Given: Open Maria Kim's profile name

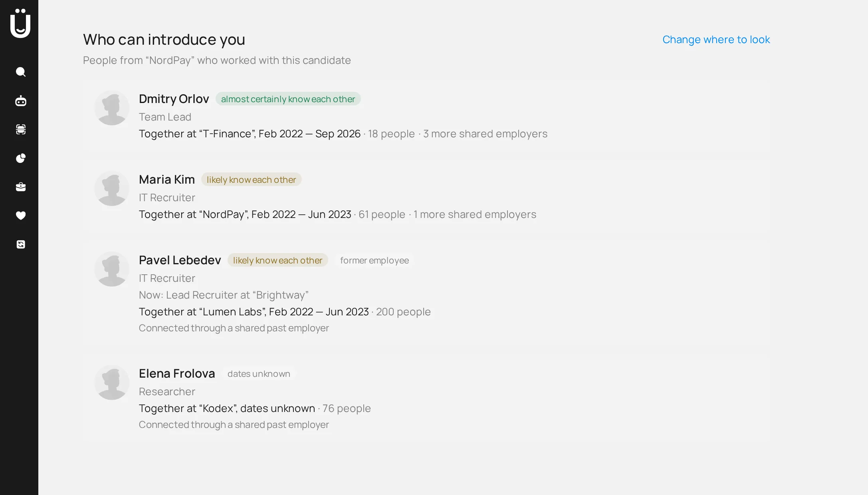Looking at the screenshot, I should [166, 179].
